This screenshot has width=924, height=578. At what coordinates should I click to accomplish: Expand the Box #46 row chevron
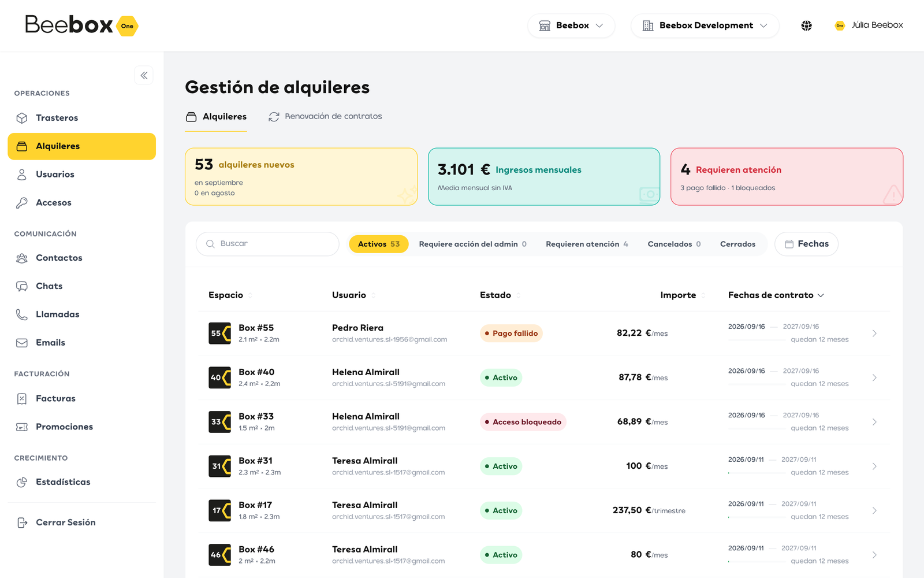(874, 555)
